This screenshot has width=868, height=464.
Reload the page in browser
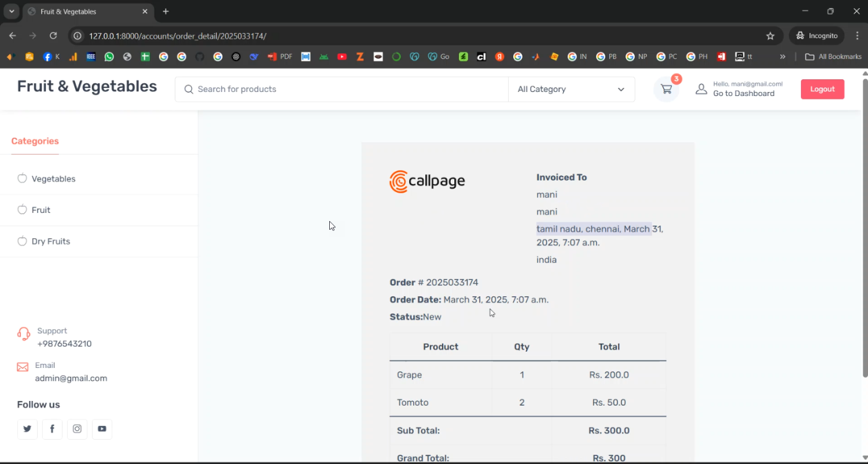(x=53, y=36)
